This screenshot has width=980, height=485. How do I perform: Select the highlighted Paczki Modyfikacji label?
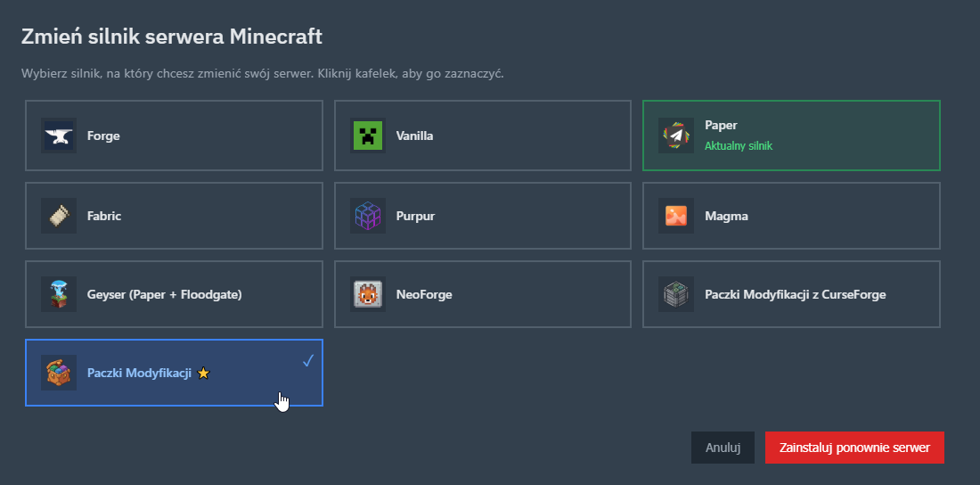[139, 373]
